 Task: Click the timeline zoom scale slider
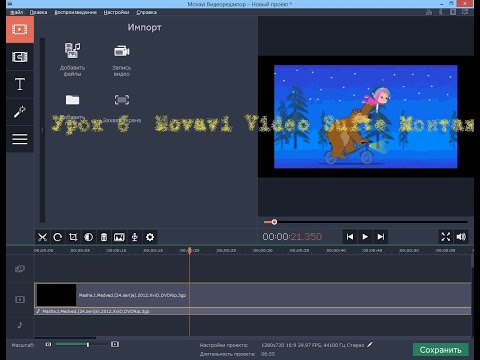pyautogui.click(x=82, y=344)
